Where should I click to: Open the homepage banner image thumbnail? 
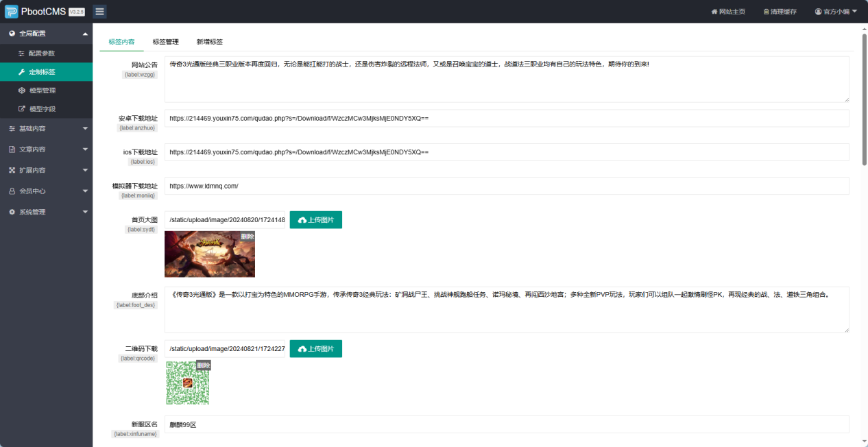coord(210,254)
